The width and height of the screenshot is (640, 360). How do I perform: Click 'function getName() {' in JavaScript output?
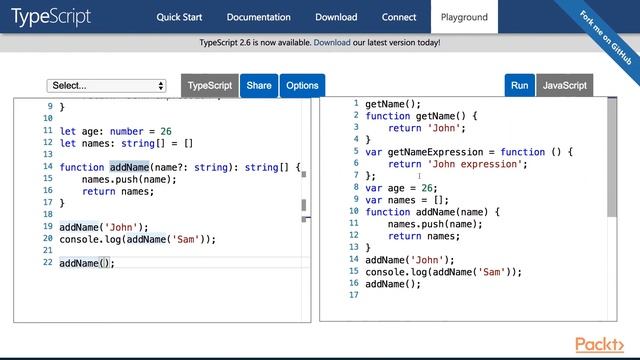pyautogui.click(x=421, y=116)
